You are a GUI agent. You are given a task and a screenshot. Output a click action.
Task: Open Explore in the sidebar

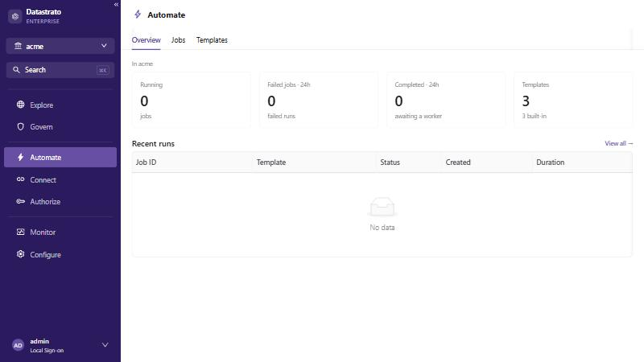[x=60, y=105]
